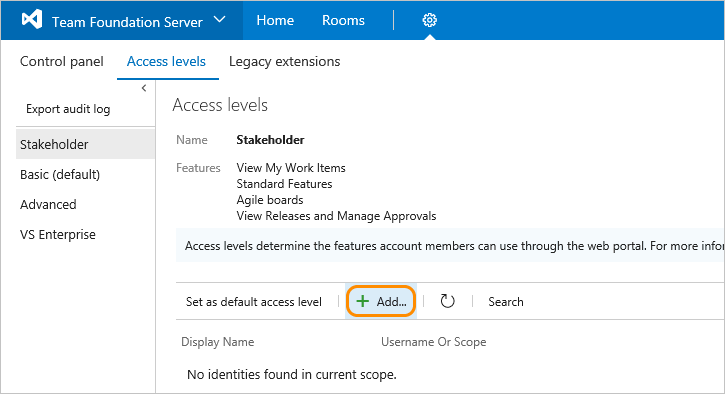Click the Search toolbar item
This screenshot has width=725, height=394.
(x=506, y=302)
